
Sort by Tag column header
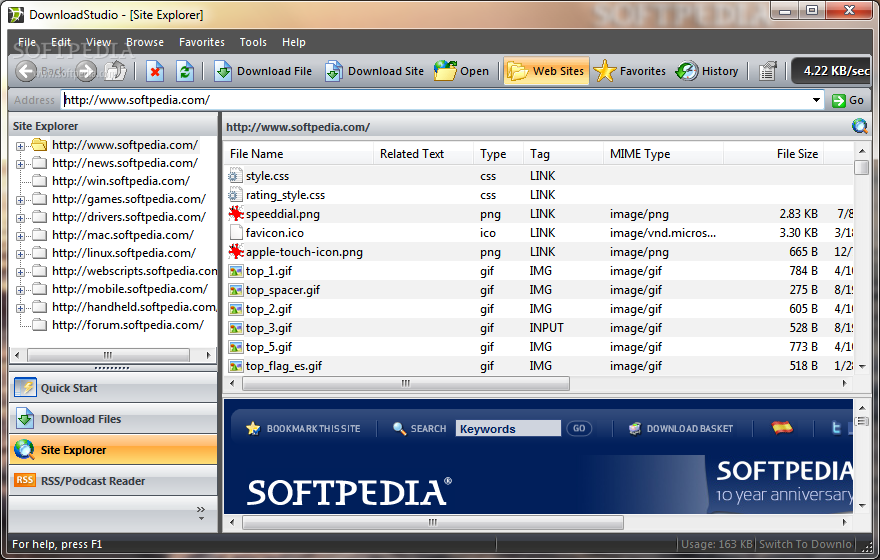pos(563,154)
